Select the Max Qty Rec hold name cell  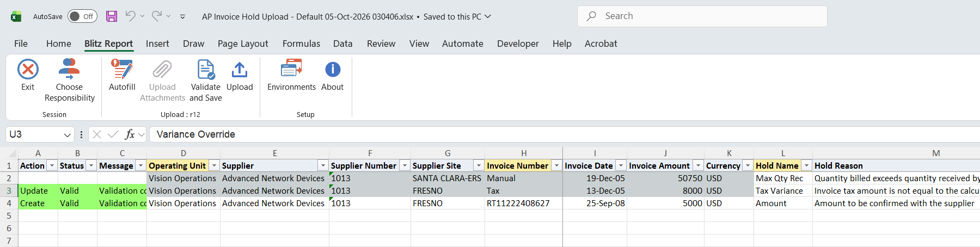pyautogui.click(x=783, y=178)
